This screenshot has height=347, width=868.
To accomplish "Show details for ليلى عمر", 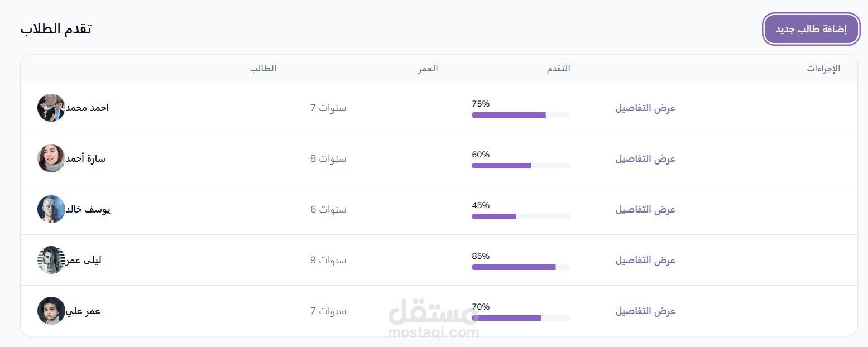I will (x=646, y=260).
